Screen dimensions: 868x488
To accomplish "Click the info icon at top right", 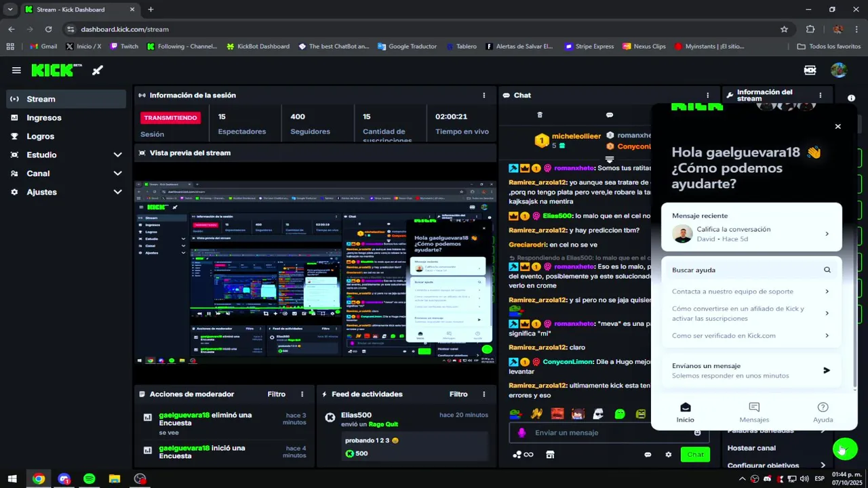I will (851, 98).
